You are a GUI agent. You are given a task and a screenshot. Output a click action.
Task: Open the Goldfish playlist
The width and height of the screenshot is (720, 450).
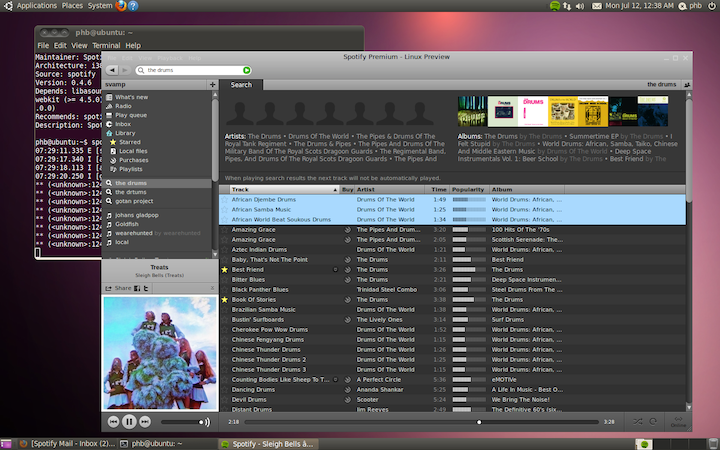pyautogui.click(x=127, y=224)
